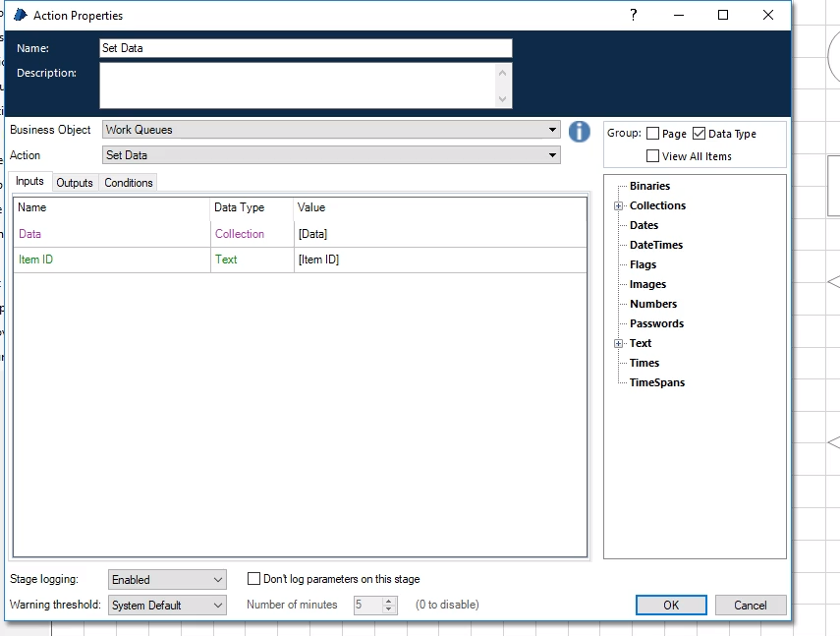
Task: Expand the Text tree node
Action: click(x=618, y=343)
